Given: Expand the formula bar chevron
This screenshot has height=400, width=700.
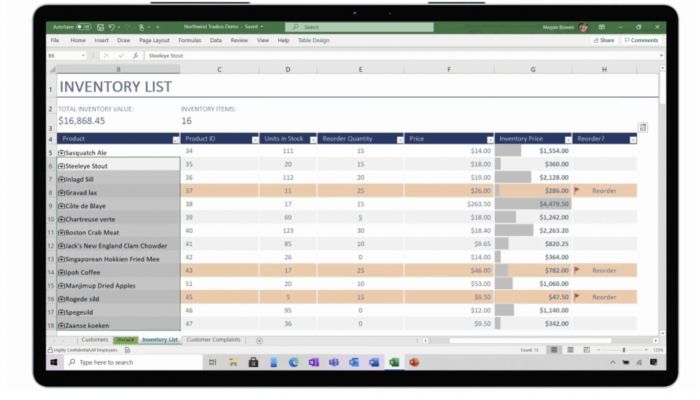Looking at the screenshot, I should [x=661, y=56].
